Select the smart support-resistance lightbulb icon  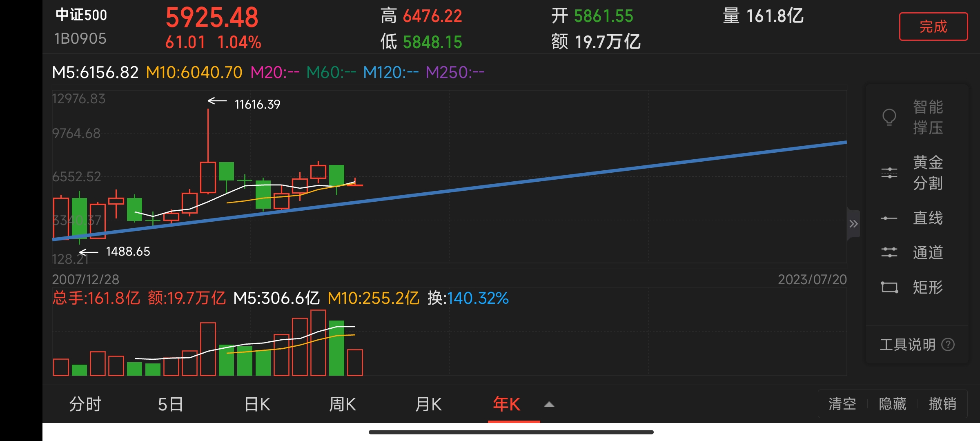pos(889,118)
